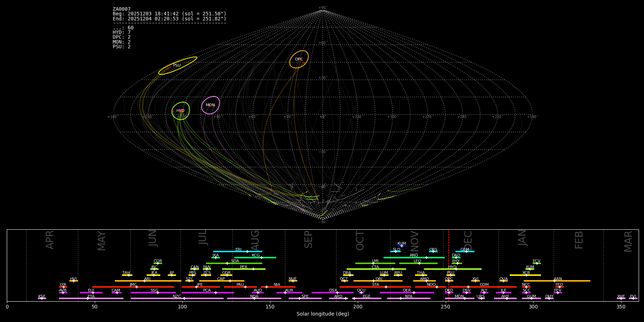Screen dimensions: 644x322
Task: Click the KSE shower label in the timeline
Action: (x=42, y=297)
